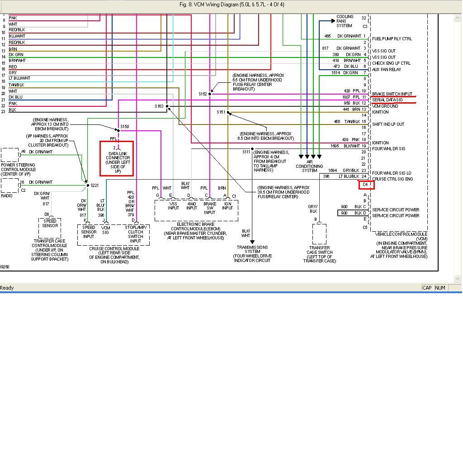This screenshot has height=476, width=463.
Task: Click the CAP indicator in status bar
Action: click(427, 288)
